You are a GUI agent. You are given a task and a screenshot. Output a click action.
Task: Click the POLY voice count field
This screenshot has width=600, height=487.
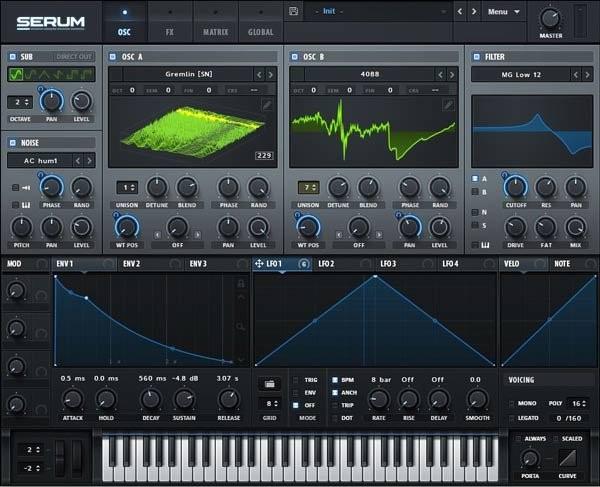click(578, 403)
